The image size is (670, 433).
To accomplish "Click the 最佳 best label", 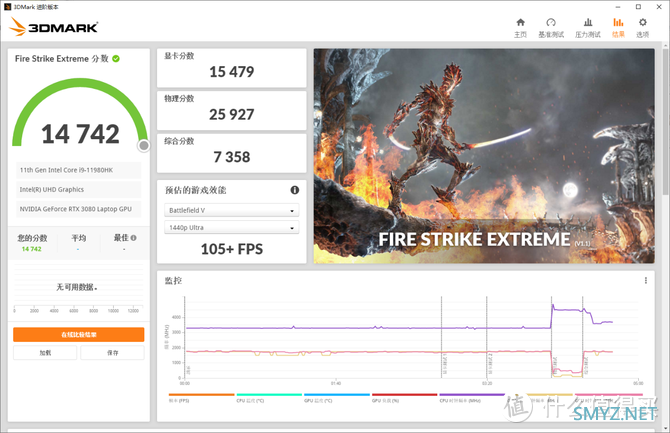I will [121, 238].
